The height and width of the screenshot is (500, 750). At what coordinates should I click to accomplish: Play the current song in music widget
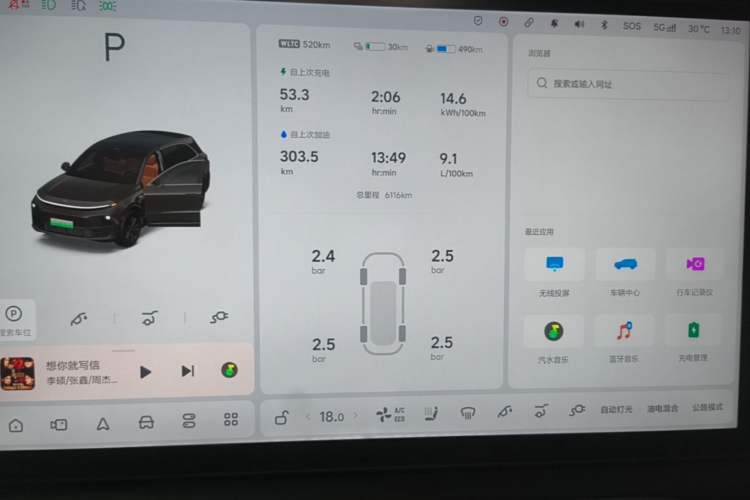pos(145,372)
